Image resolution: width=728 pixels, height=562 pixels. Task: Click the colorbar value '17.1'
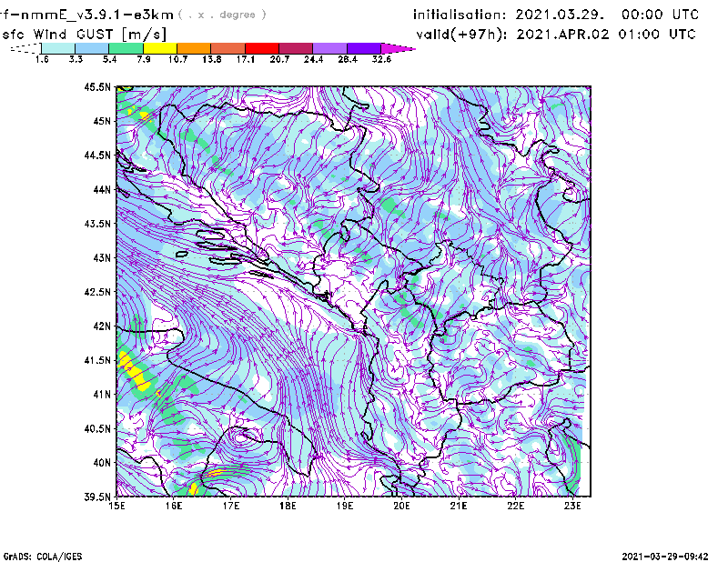click(x=245, y=59)
